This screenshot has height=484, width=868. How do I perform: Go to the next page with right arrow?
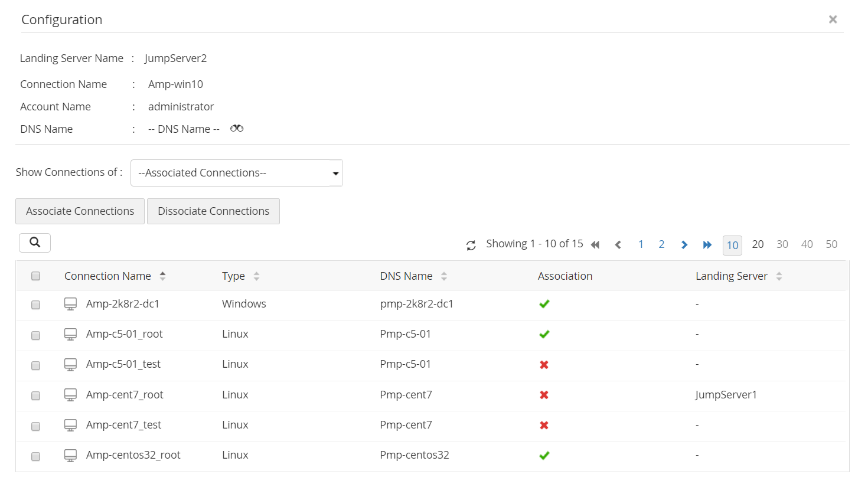pyautogui.click(x=684, y=244)
